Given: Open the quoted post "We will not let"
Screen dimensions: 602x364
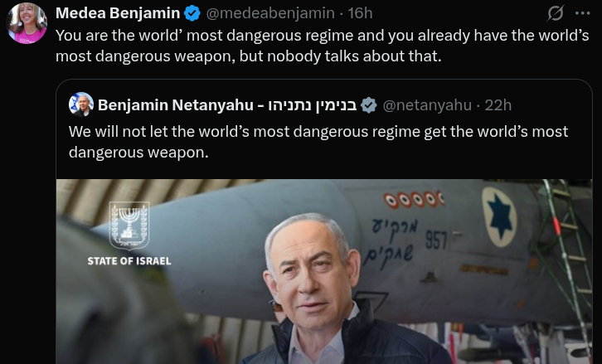Looking at the screenshot, I should click(x=318, y=142).
